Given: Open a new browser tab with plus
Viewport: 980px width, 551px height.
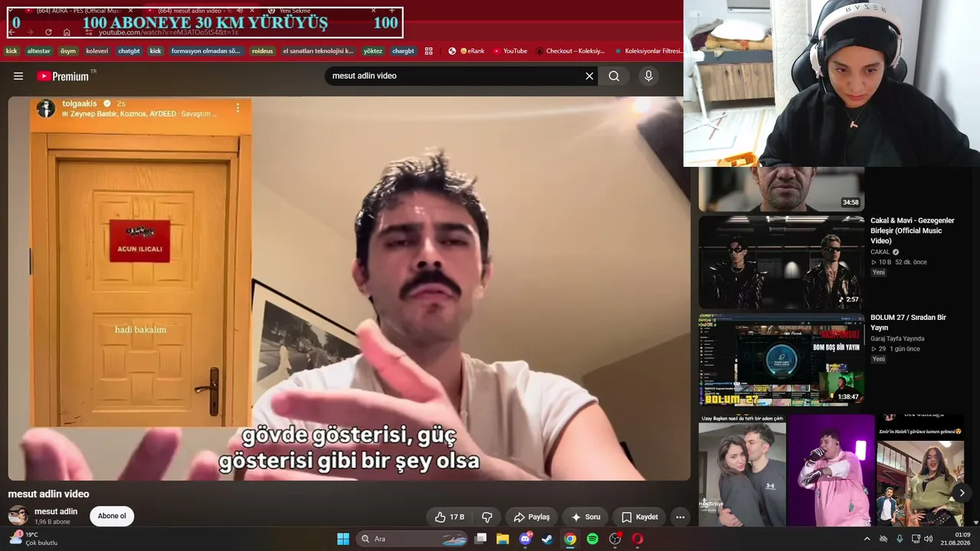Looking at the screenshot, I should 392,11.
